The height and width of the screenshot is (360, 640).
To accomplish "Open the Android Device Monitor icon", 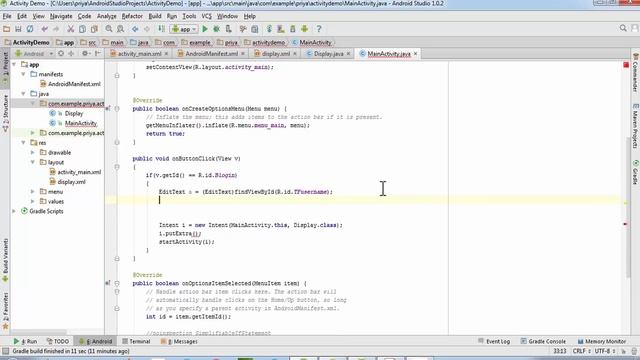I will coord(304,29).
